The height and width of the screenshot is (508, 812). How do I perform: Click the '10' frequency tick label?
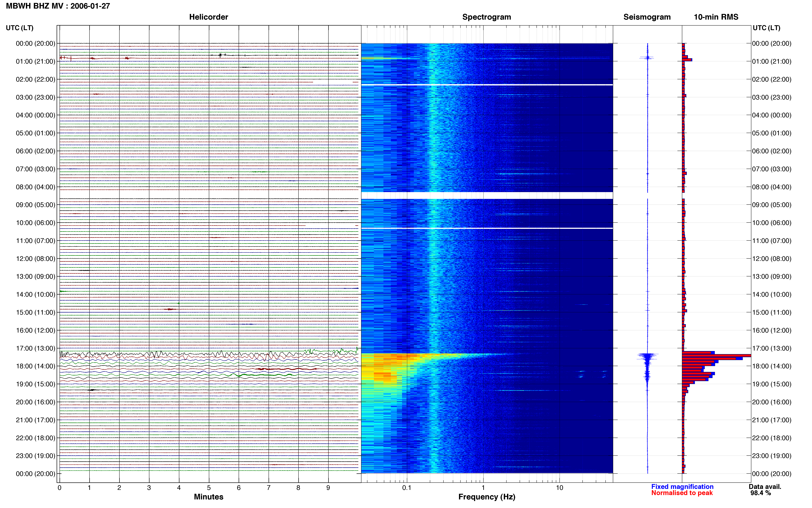[x=559, y=488]
